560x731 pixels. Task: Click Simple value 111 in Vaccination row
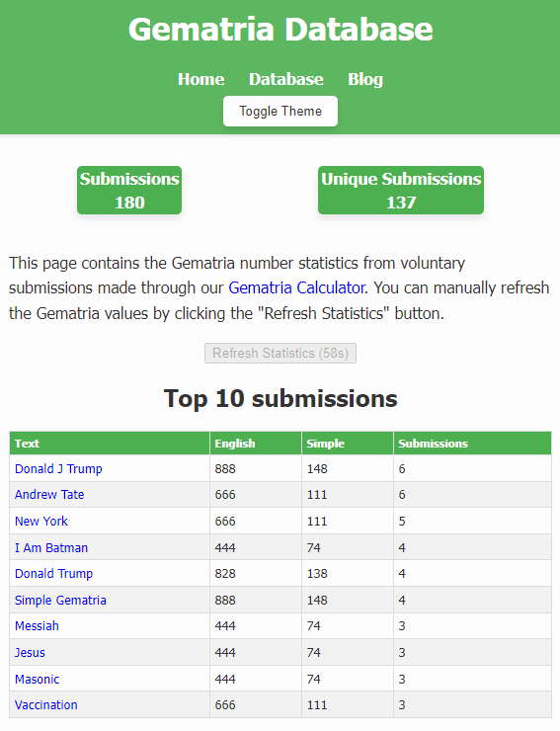317,704
